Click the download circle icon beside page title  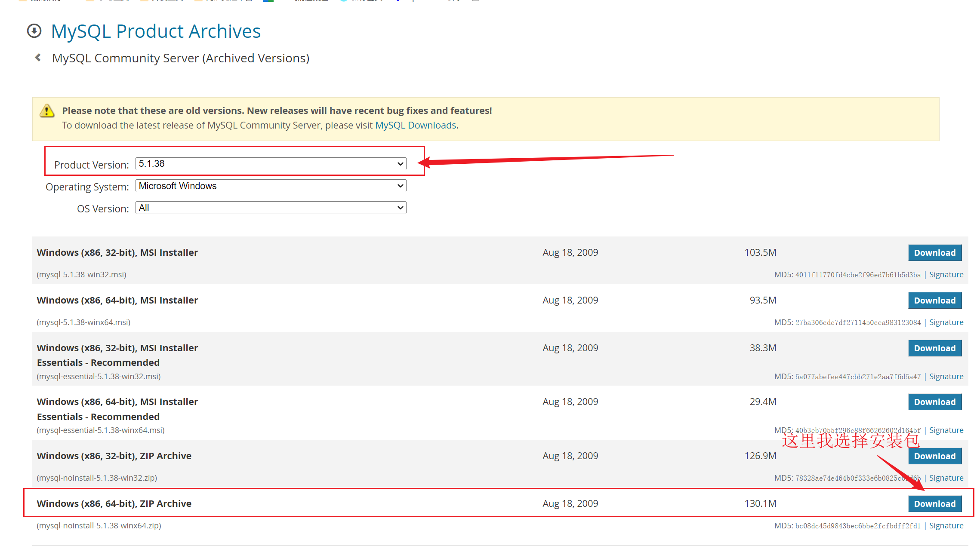click(x=34, y=31)
